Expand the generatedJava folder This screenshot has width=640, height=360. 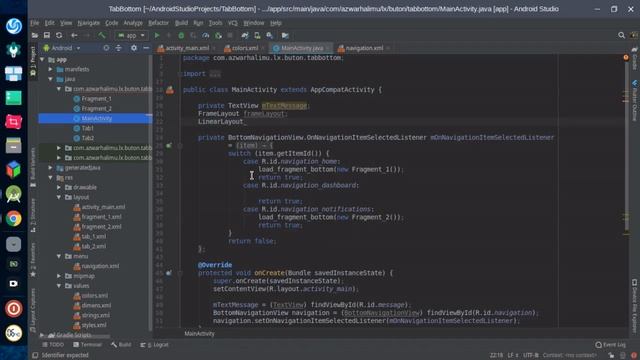(51, 167)
